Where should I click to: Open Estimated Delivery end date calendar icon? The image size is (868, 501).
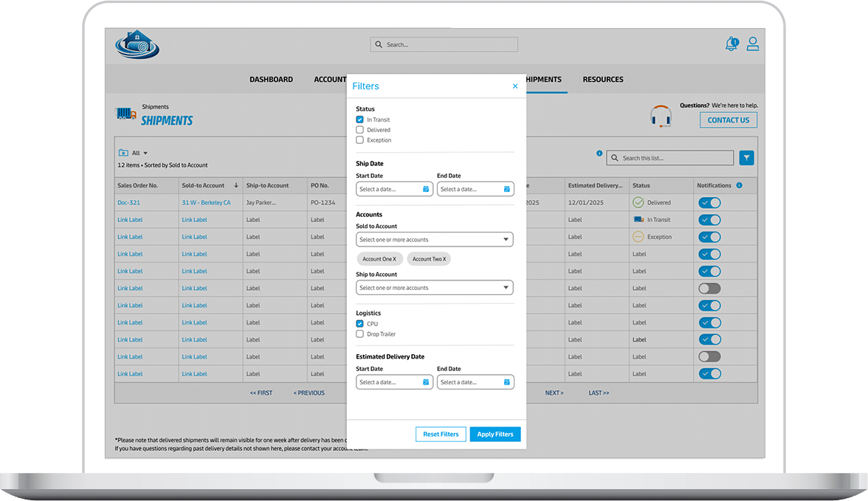(507, 382)
